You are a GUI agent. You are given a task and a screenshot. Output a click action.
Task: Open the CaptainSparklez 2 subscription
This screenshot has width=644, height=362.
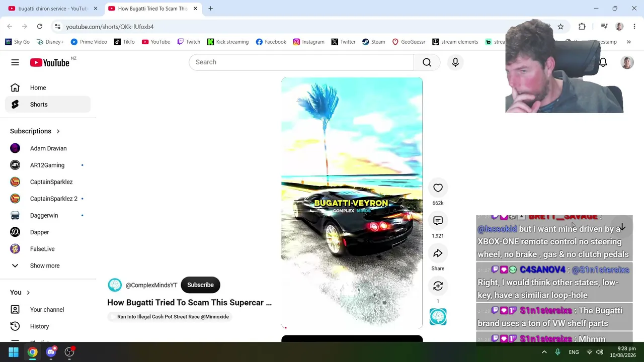point(48,199)
